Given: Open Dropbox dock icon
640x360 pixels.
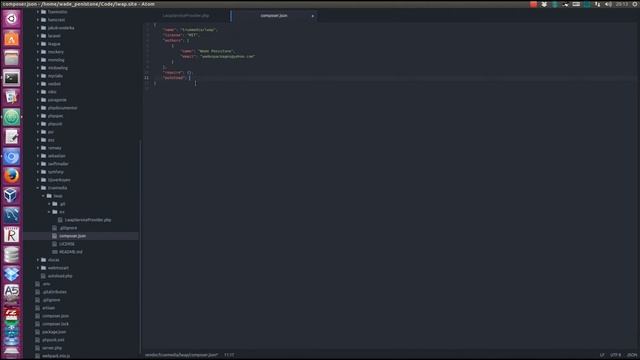Looking at the screenshot, I should click(11, 274).
